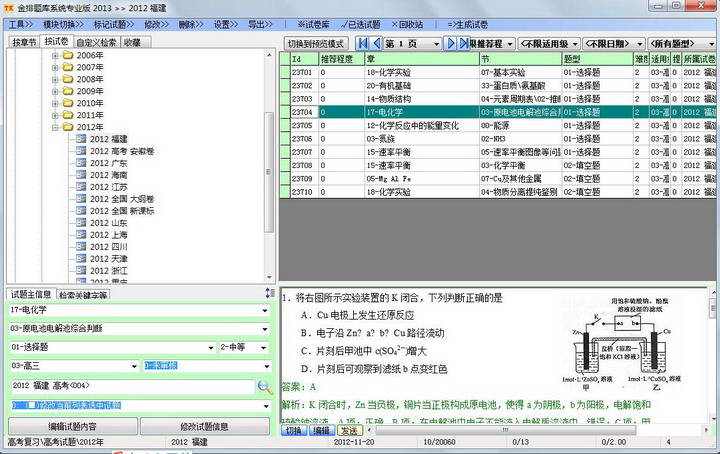Click the 2006年 folder icon
Image resolution: width=720 pixels, height=454 pixels.
(x=68, y=55)
